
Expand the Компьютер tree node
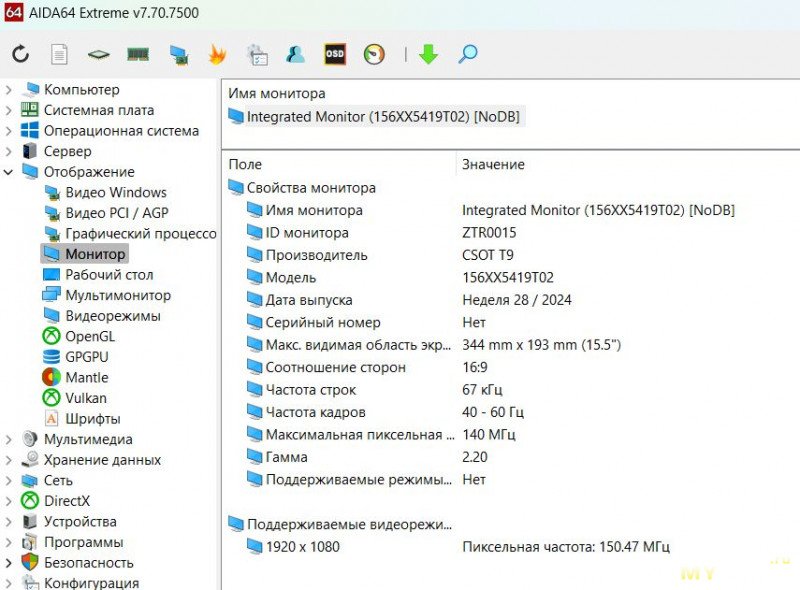pyautogui.click(x=8, y=90)
